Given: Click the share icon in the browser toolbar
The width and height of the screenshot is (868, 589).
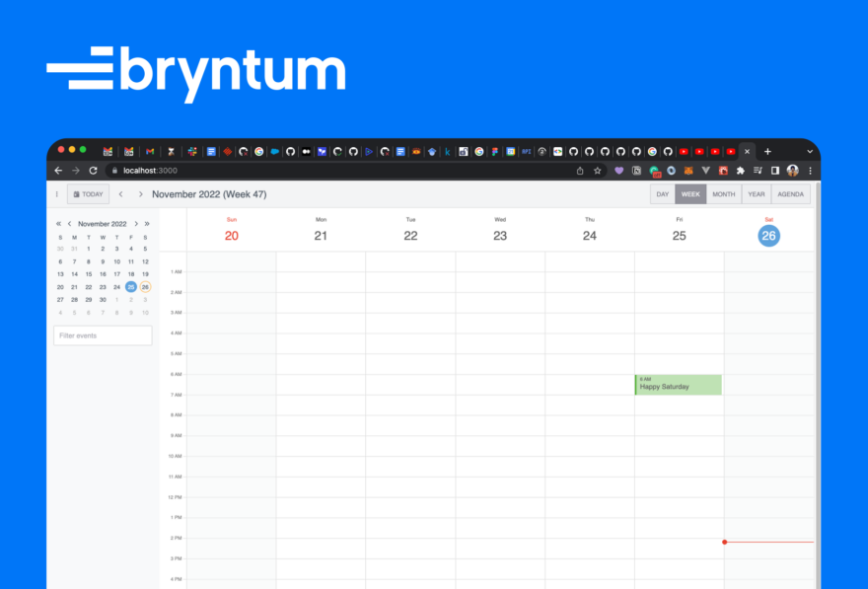Looking at the screenshot, I should [x=580, y=170].
